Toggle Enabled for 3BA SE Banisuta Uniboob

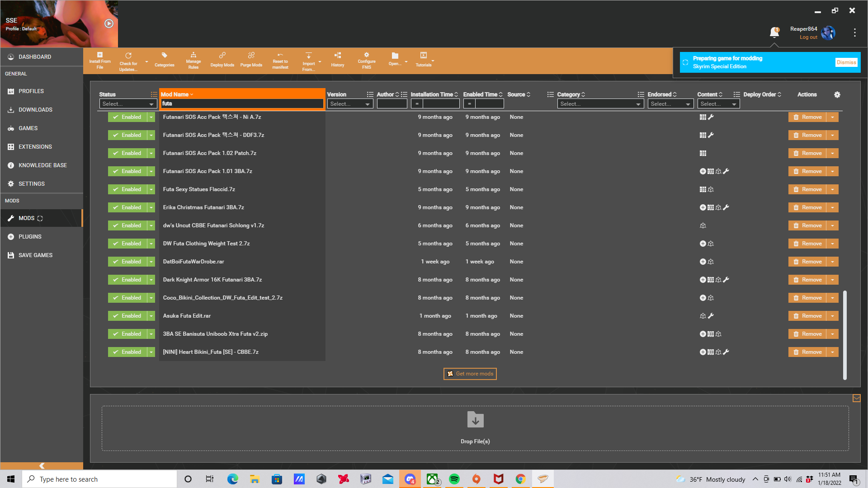click(x=127, y=334)
